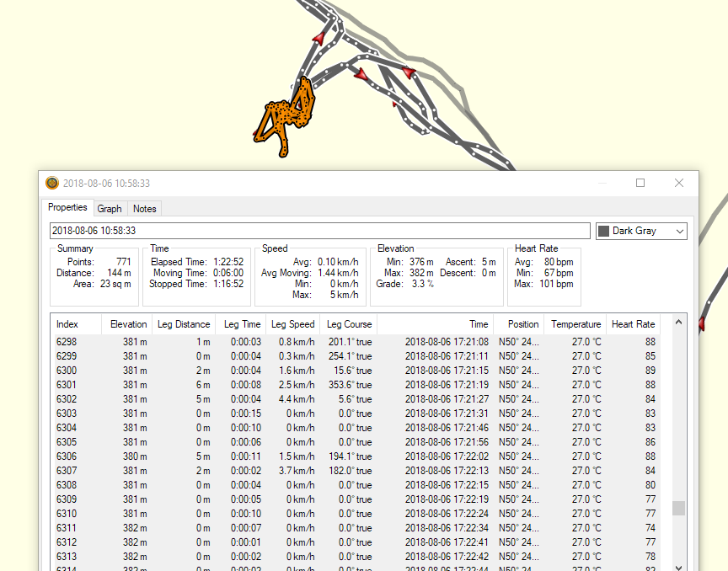Click the scrollbar up arrow
Image resolution: width=728 pixels, height=571 pixels.
point(679,323)
